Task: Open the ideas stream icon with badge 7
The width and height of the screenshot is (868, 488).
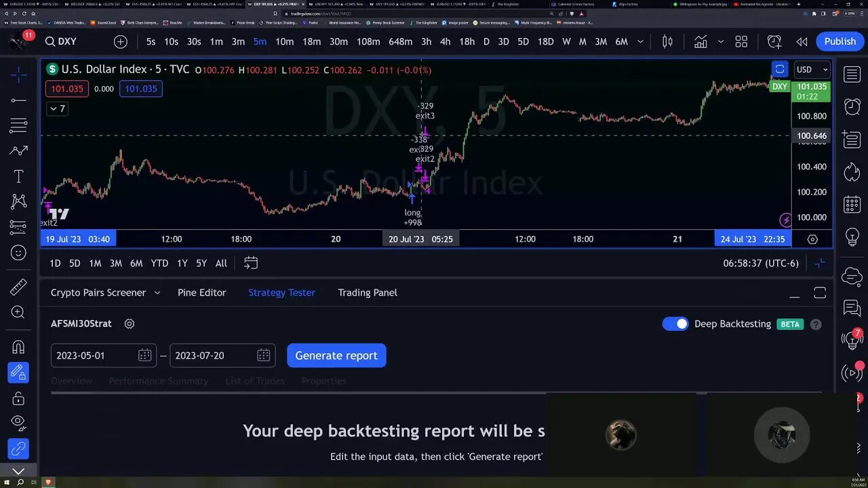Action: coord(852,339)
